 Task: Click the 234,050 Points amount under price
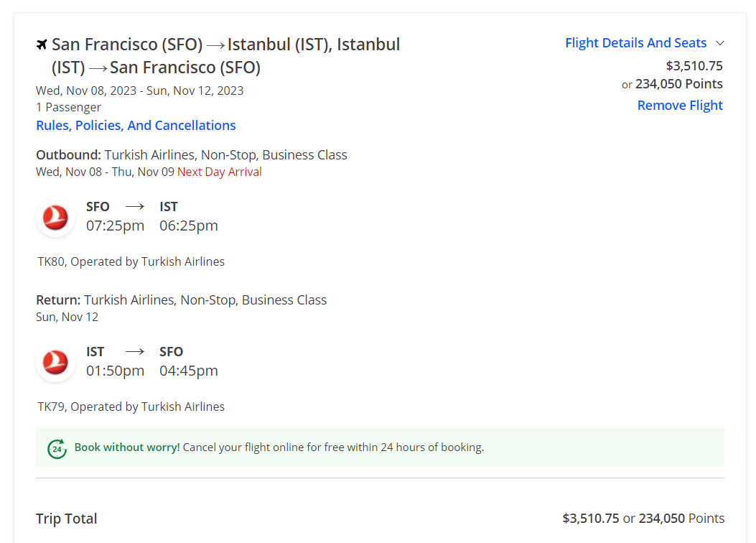point(679,84)
